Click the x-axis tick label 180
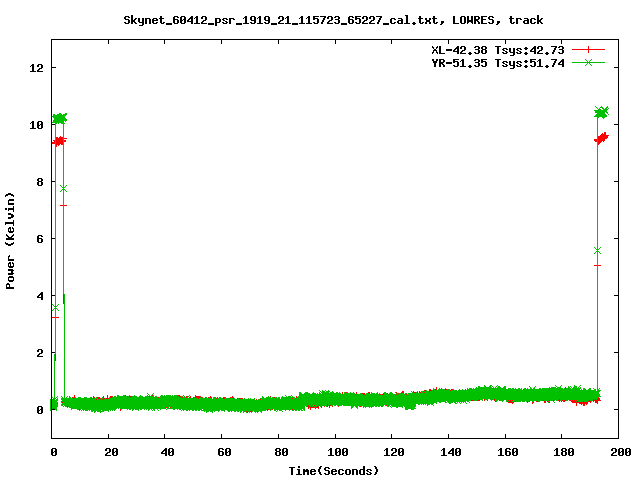Viewport: 640px width, 480px height. tap(563, 452)
